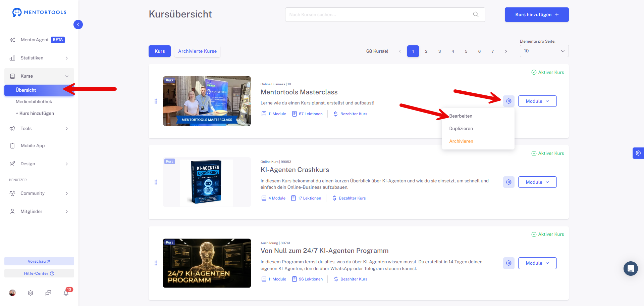The height and width of the screenshot is (306, 644).
Task: Click the drag handle for KI-Agenten Crashkurs
Action: tap(156, 182)
